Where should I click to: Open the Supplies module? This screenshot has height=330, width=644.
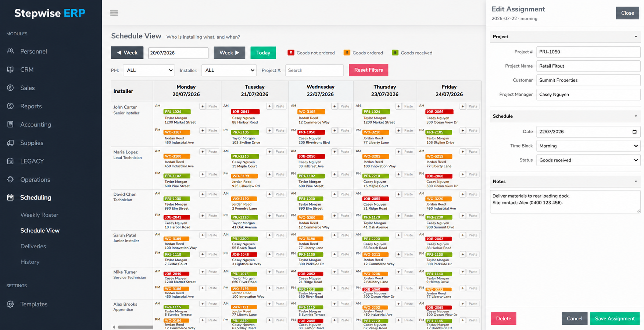32,143
